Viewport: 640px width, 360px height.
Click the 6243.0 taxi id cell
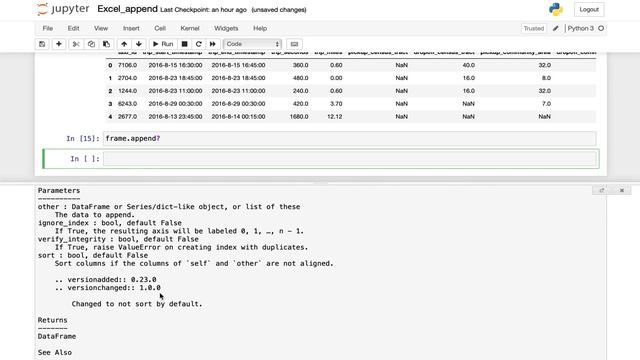point(127,104)
